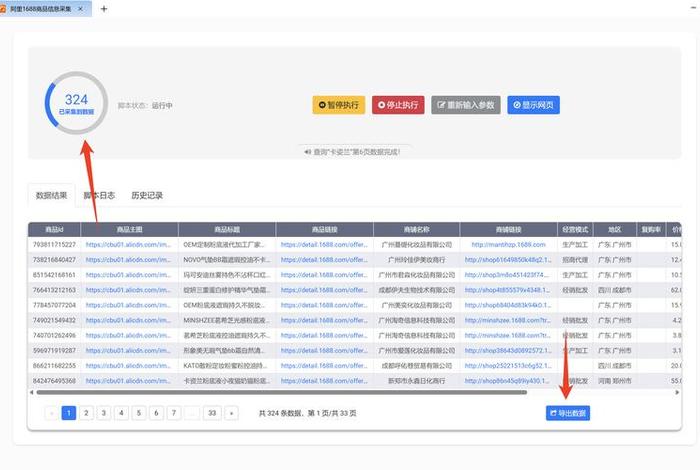The height and width of the screenshot is (470, 700).
Task: Click the table's left scroll arrow
Action: pyautogui.click(x=31, y=393)
